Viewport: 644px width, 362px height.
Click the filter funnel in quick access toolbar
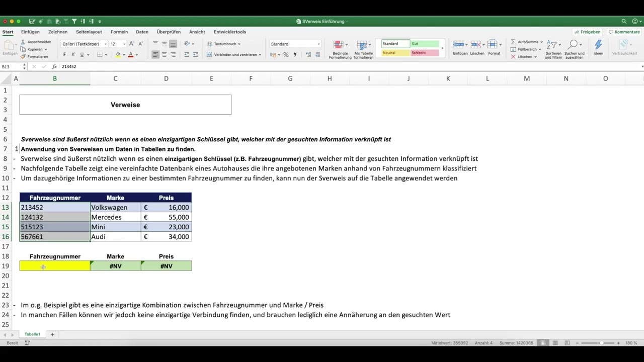74,22
